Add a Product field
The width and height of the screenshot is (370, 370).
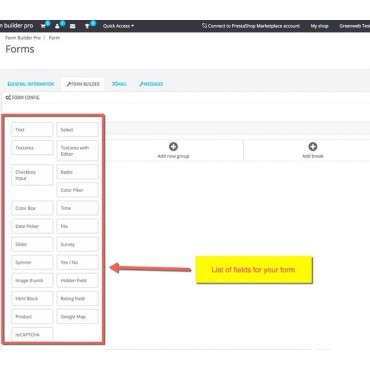click(32, 317)
